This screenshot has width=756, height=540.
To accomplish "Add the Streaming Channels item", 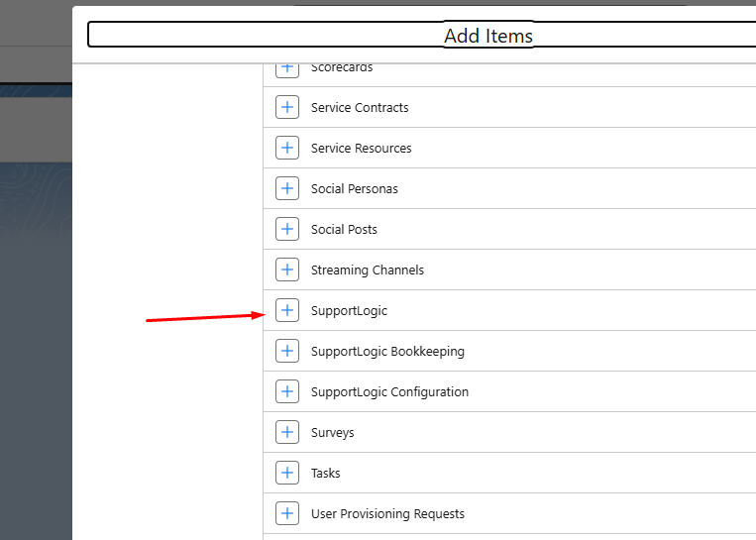I will [287, 270].
